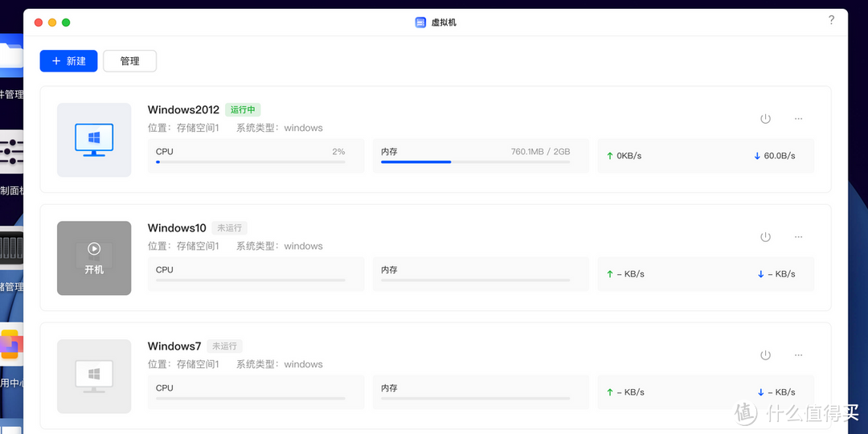Click the Windows10 CPU usage bar
The image size is (868, 434).
[x=251, y=280]
